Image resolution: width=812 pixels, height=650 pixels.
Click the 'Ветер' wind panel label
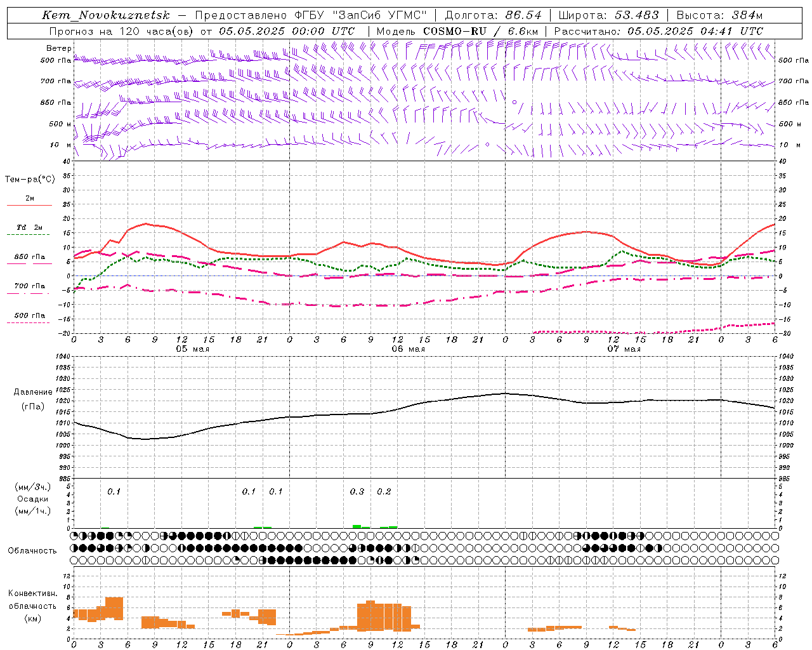(x=59, y=48)
